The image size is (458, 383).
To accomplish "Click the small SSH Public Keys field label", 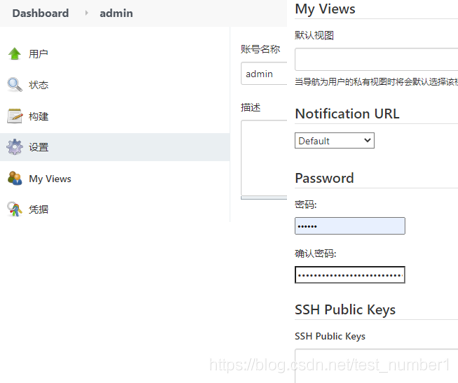I will 330,336.
